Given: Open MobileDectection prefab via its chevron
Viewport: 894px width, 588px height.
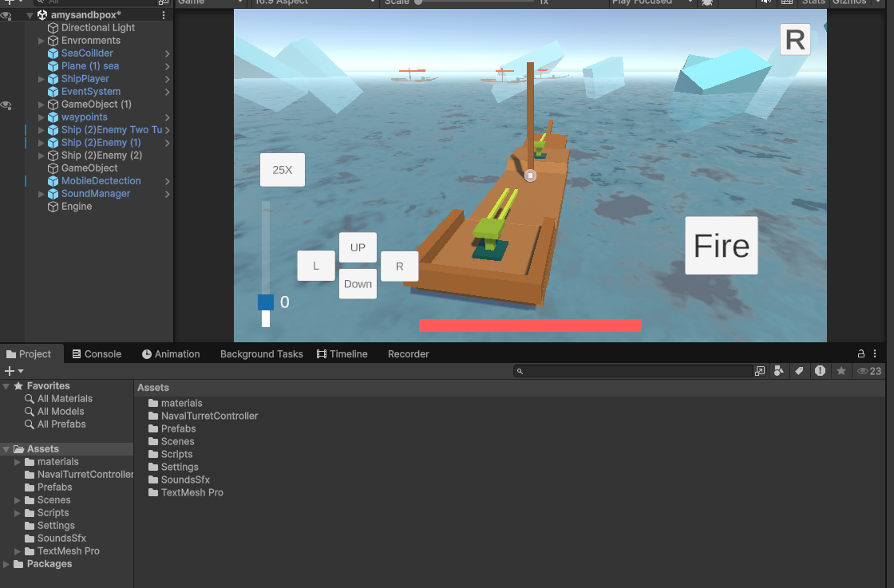Looking at the screenshot, I should point(167,181).
